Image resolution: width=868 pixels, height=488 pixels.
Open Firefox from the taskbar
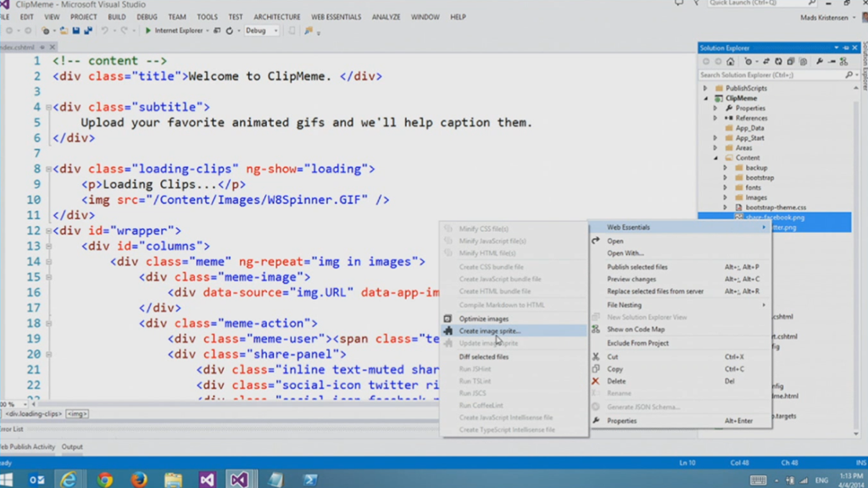(139, 480)
